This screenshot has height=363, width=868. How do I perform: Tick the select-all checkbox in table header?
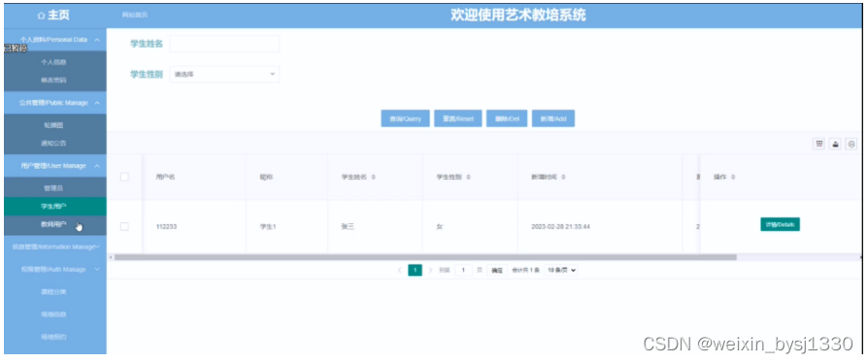point(124,177)
